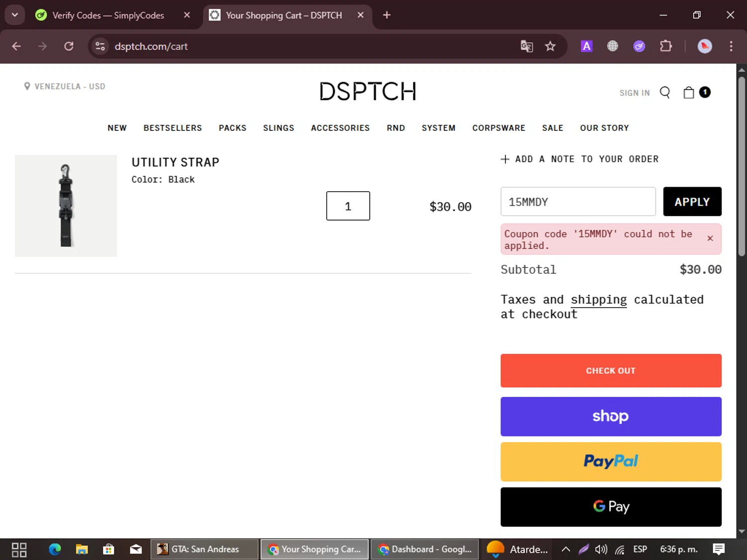Bookmark this page with the star

(x=550, y=46)
